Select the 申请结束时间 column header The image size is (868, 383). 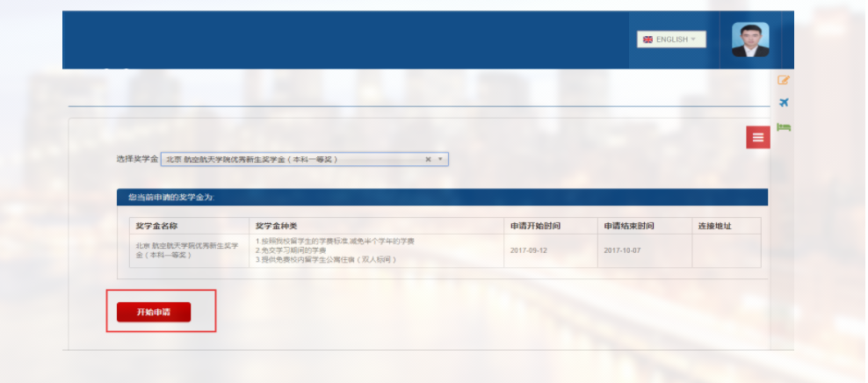click(629, 226)
